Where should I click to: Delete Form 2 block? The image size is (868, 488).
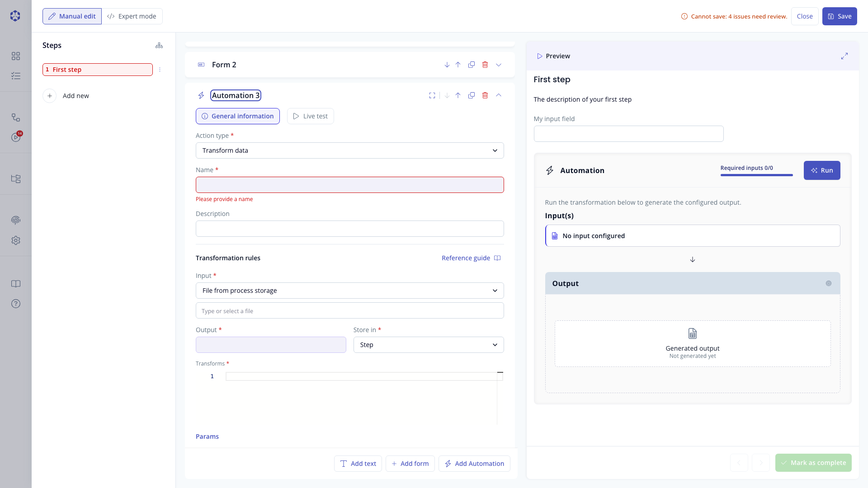[485, 65]
